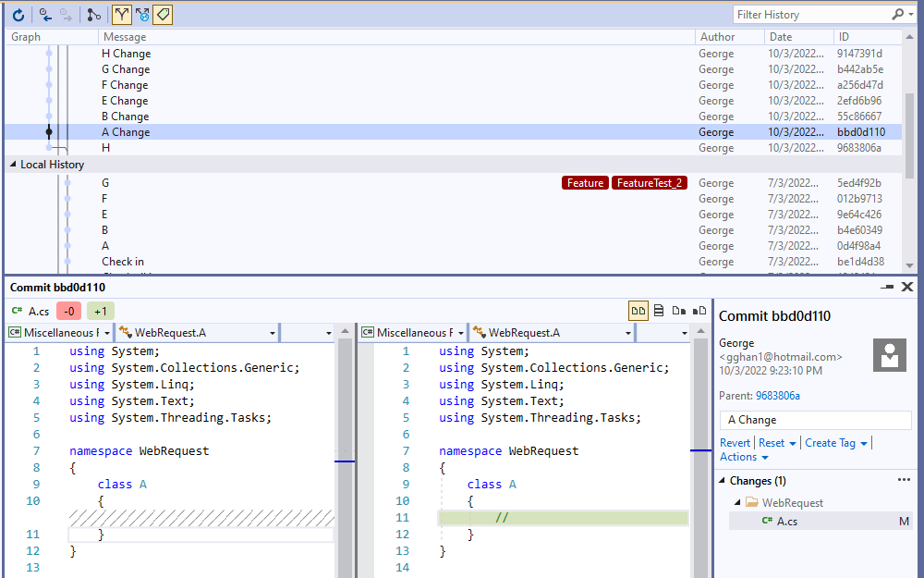
Task: Switch to side-by-side diff view
Action: tap(638, 311)
